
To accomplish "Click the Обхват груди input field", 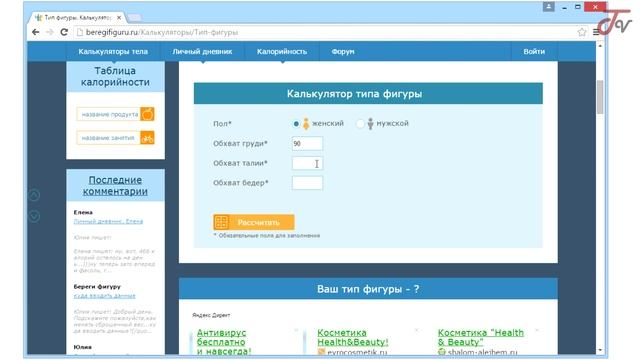I will 307,144.
